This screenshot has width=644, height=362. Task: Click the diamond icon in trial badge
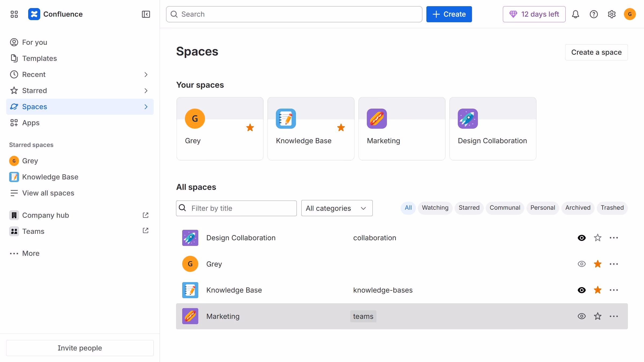(513, 14)
